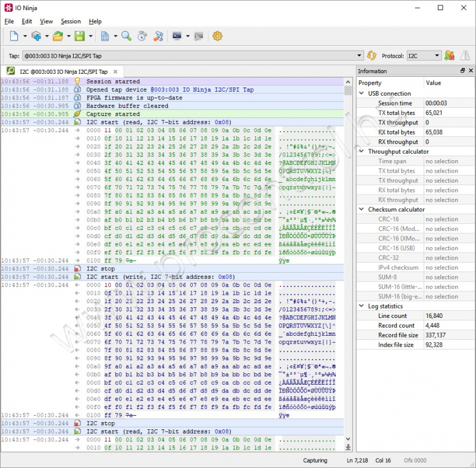476x468 pixels.
Task: Click the add session layer icon
Action: click(x=36, y=36)
